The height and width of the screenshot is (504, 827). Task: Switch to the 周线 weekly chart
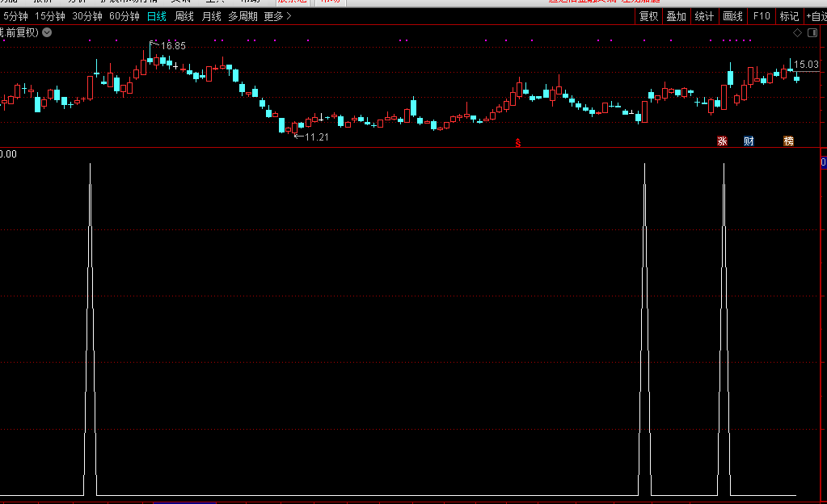pos(184,16)
